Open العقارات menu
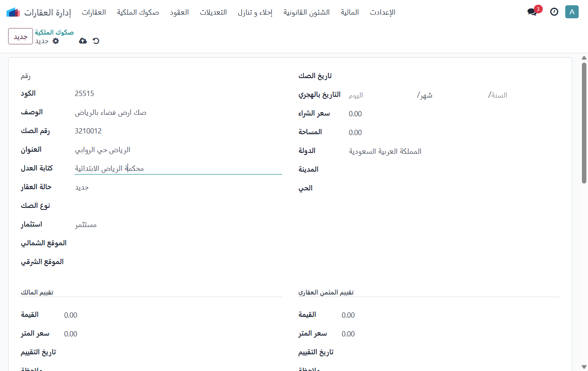 pos(94,12)
